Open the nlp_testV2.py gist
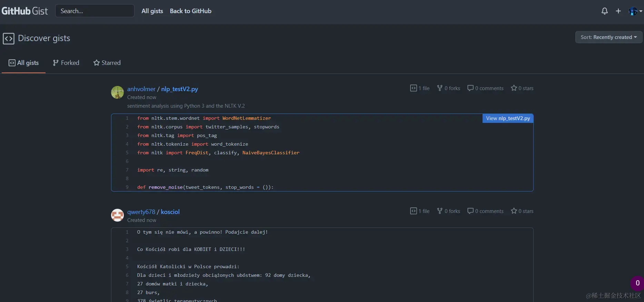This screenshot has width=644, height=302. click(179, 89)
